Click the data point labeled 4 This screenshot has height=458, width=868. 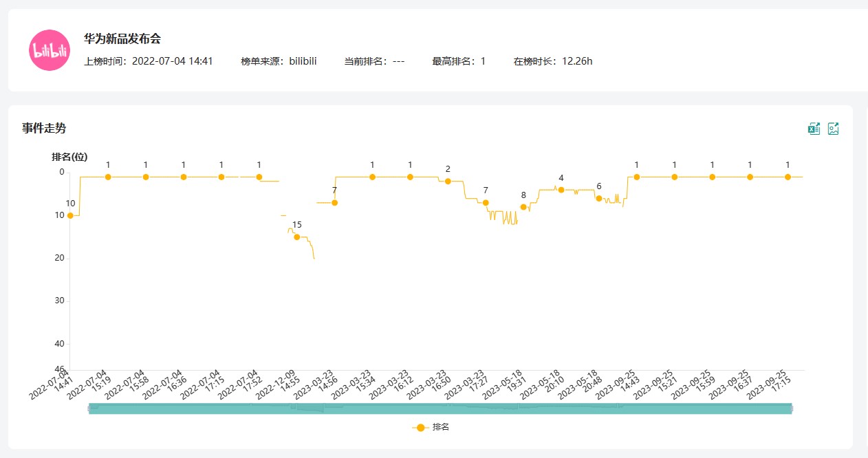click(561, 190)
